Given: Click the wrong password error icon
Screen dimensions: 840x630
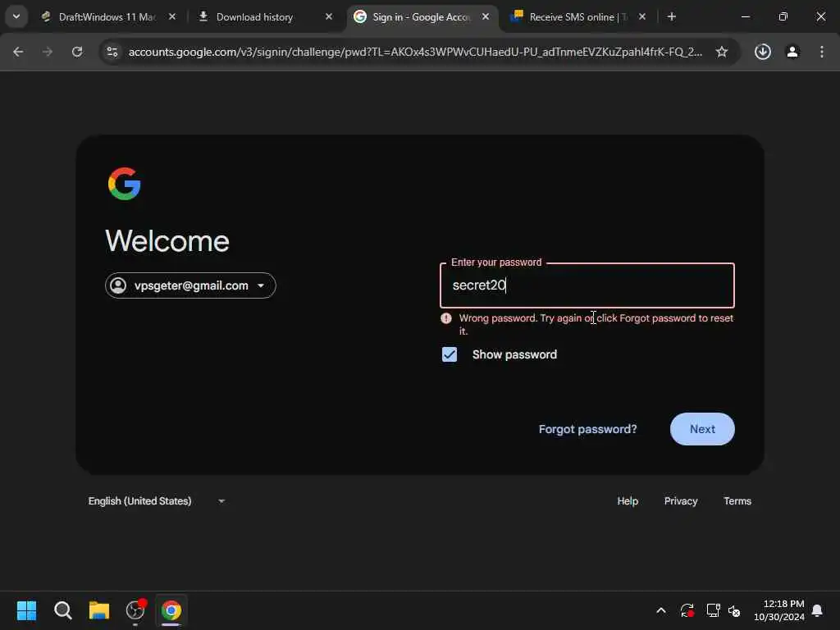Looking at the screenshot, I should click(445, 318).
